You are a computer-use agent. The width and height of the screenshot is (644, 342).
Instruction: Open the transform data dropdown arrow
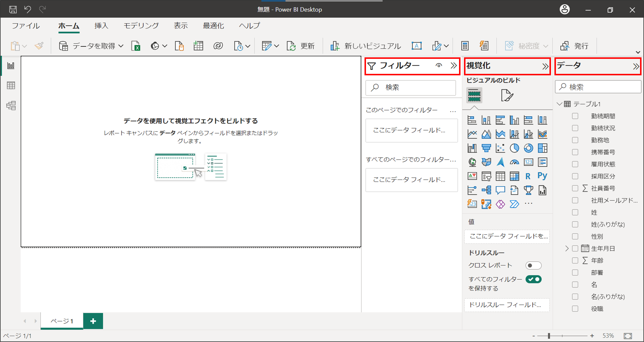(276, 46)
